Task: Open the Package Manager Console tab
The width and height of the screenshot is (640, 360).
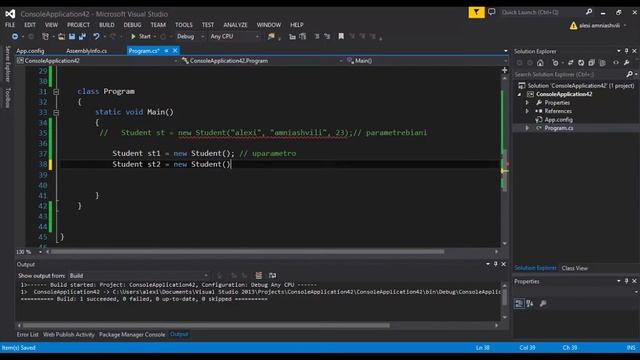Action: (132, 334)
